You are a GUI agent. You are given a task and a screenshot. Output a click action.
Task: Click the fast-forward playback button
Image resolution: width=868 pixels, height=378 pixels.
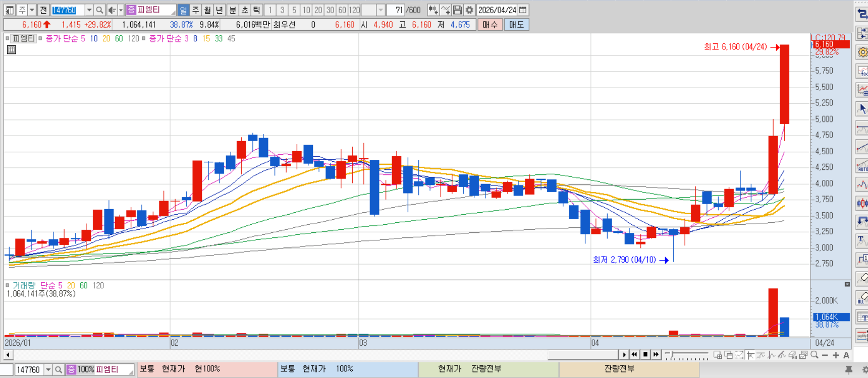pos(656,355)
